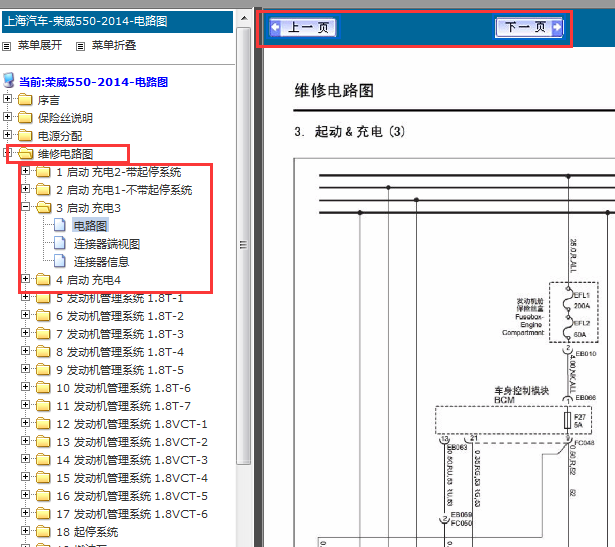615x547 pixels.
Task: Click 菜单展开 to expand all menus
Action: coord(40,45)
